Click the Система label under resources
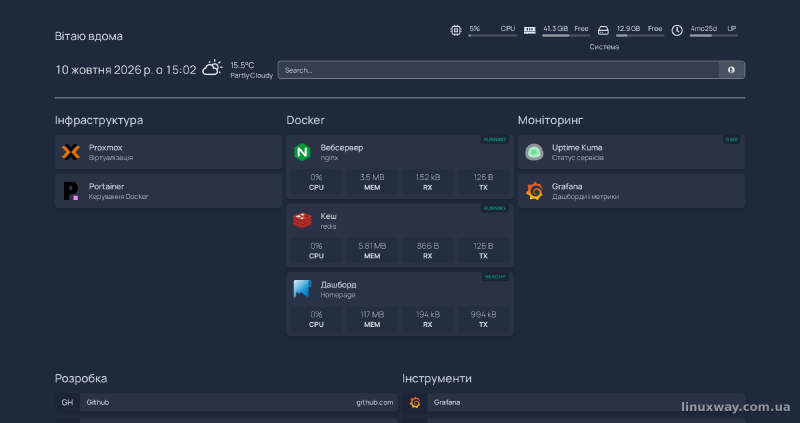Screen dimensions: 800x423 click(x=604, y=47)
